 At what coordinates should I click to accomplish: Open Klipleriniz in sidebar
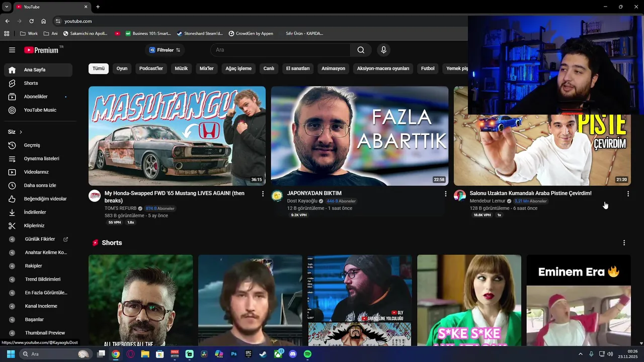tap(38, 226)
